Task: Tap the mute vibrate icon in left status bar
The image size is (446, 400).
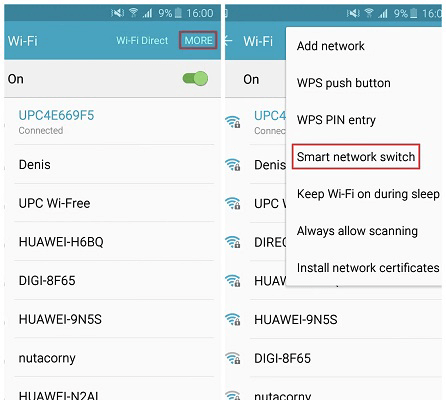Action: (117, 13)
